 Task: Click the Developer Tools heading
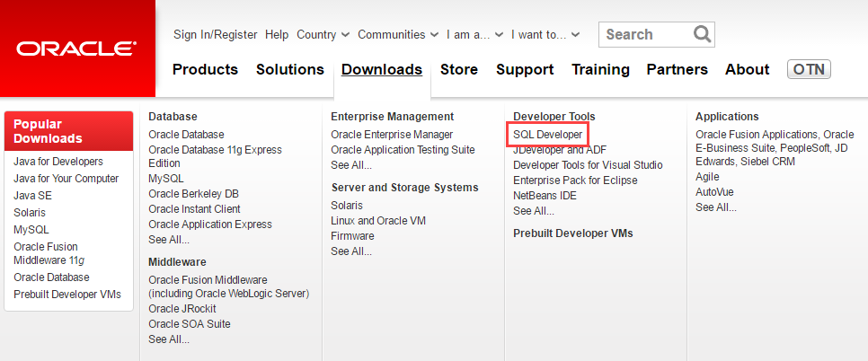(554, 117)
